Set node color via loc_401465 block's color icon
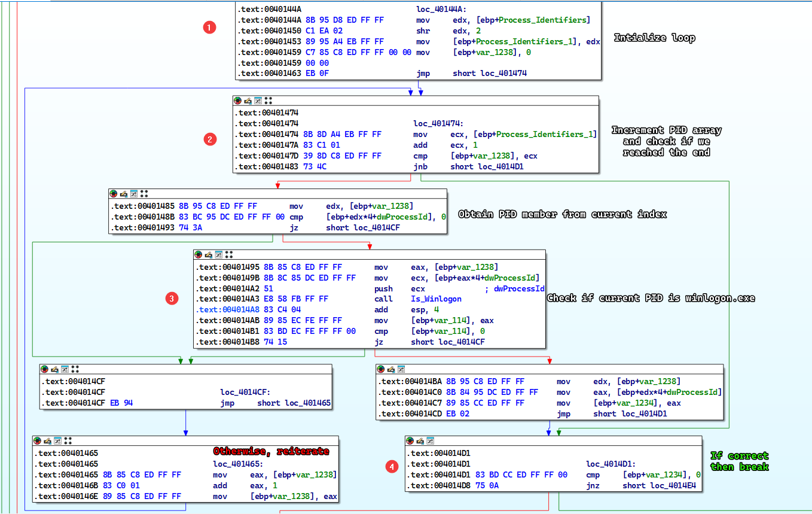 tap(37, 440)
